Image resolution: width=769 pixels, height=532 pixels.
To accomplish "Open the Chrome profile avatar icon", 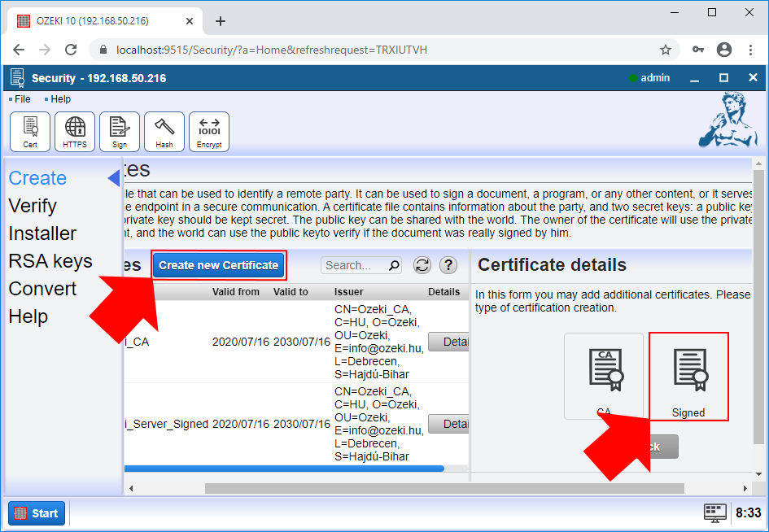I will click(724, 50).
